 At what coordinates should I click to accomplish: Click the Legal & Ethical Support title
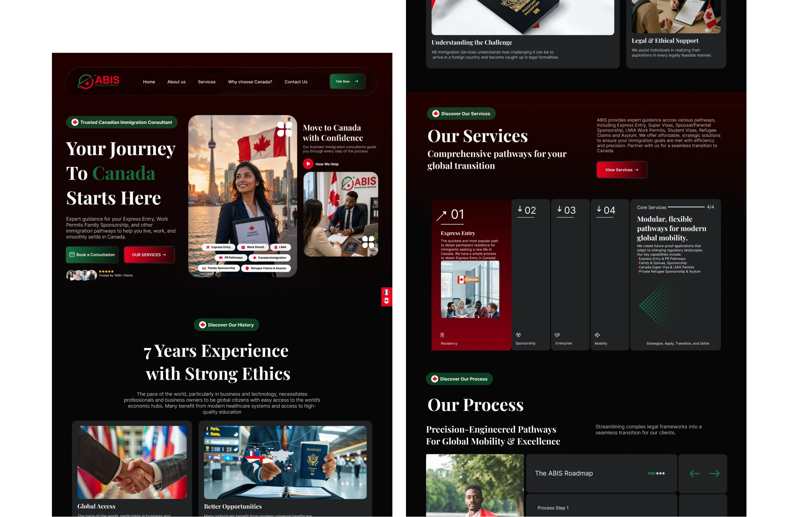tap(665, 41)
